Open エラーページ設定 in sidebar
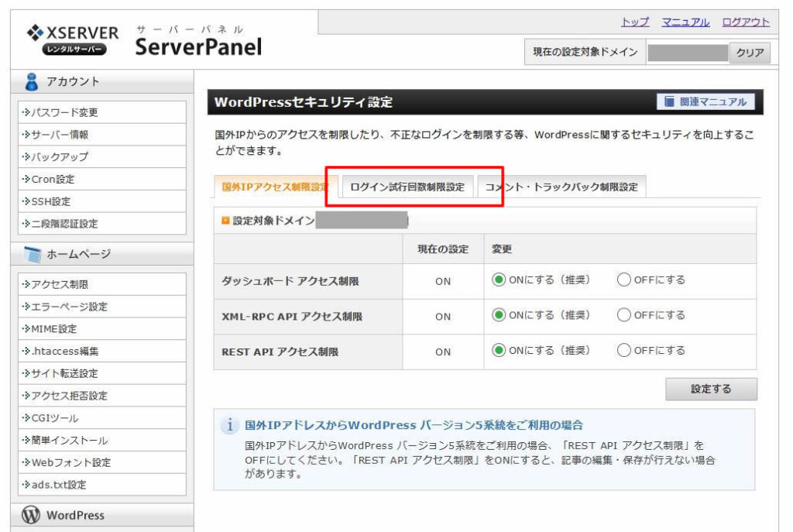Viewport: 793px width, 532px height. [x=102, y=307]
